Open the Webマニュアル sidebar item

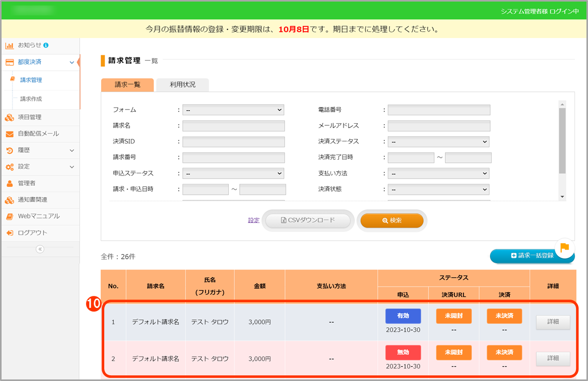(x=39, y=216)
